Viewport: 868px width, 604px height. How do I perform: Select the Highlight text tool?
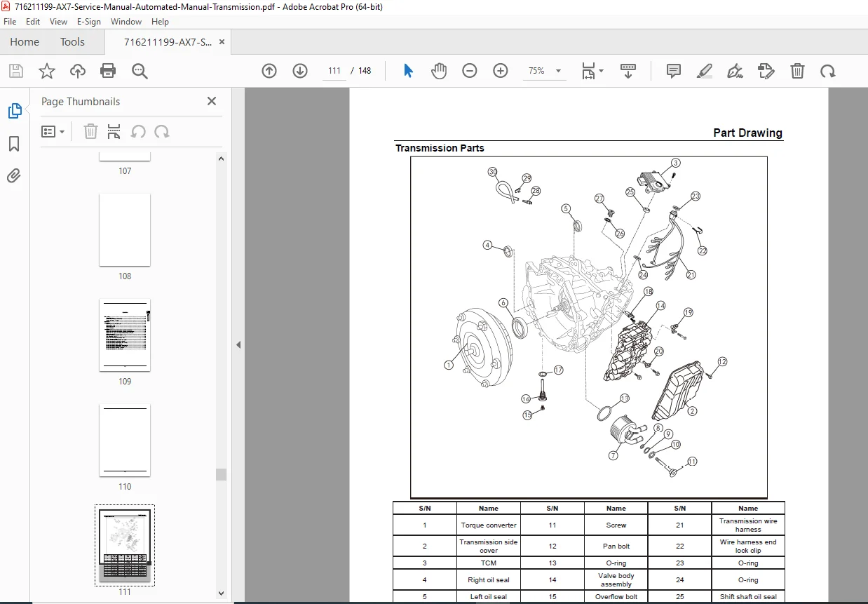coord(705,71)
